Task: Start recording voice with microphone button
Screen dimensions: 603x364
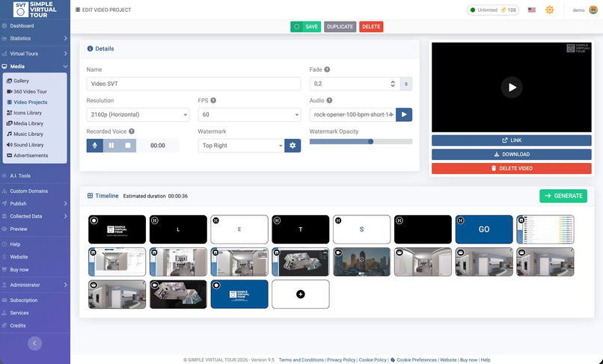Action: pyautogui.click(x=94, y=146)
